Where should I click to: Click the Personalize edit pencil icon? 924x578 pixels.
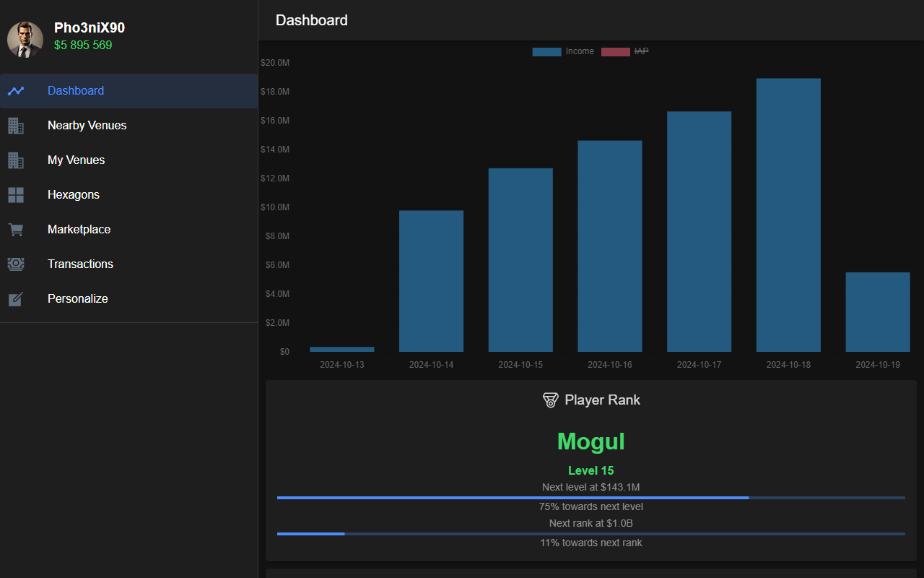[x=16, y=299]
